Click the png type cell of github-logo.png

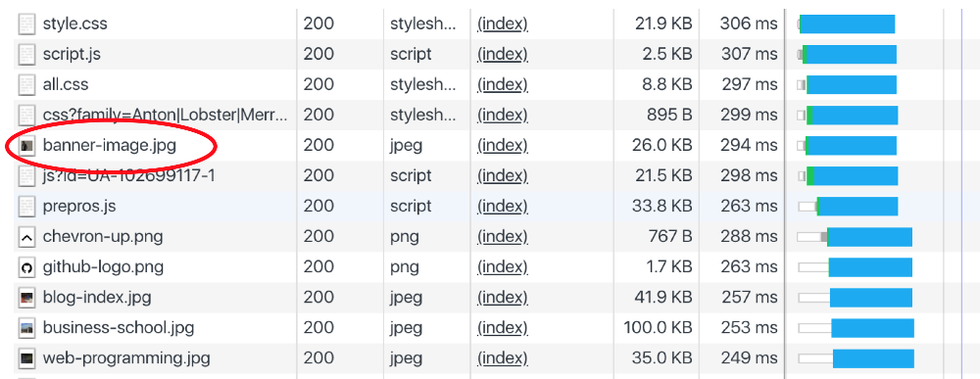coord(405,268)
